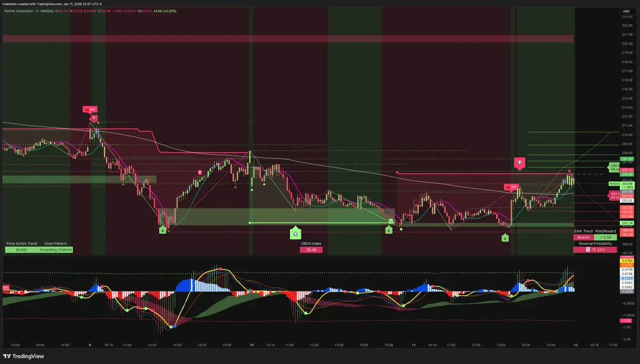Click the -1.22 pink oscillator level label
This screenshot has height=364, width=640.
point(627,321)
